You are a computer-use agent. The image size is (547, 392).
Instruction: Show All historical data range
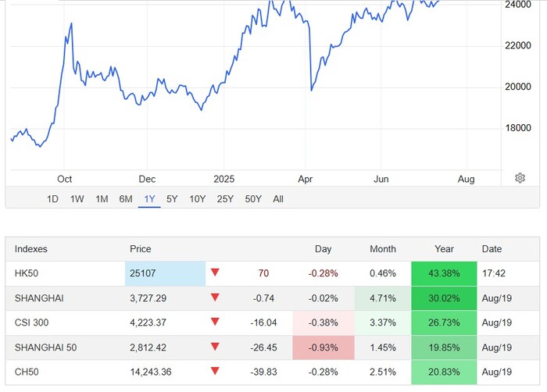(x=278, y=199)
